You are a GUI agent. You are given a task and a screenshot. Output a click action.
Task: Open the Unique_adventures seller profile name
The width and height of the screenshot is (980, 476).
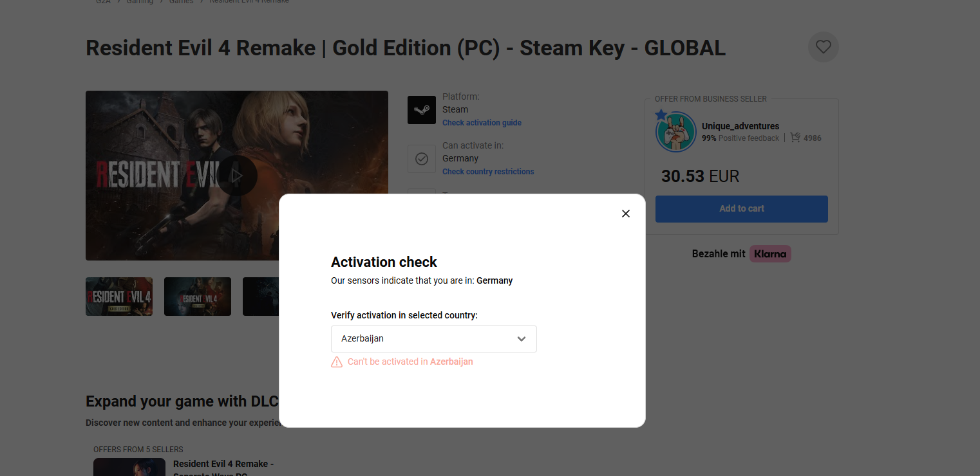click(740, 126)
